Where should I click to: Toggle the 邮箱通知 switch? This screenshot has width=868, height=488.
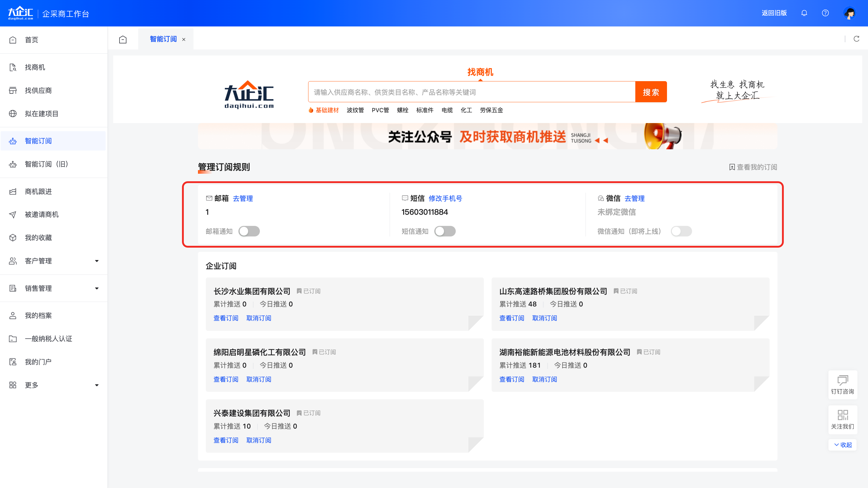click(x=249, y=231)
